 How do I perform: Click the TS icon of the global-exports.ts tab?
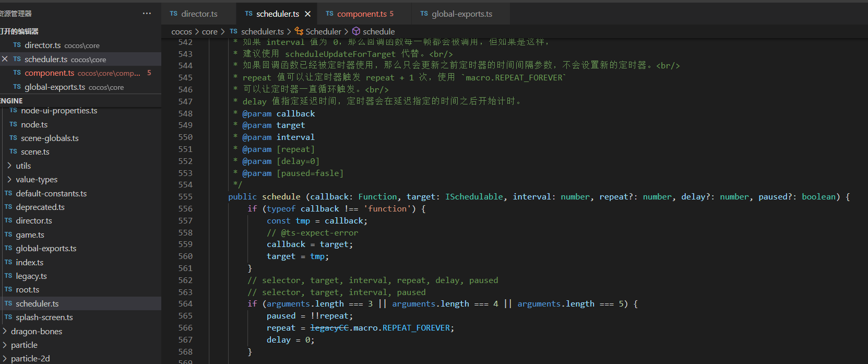coord(424,14)
